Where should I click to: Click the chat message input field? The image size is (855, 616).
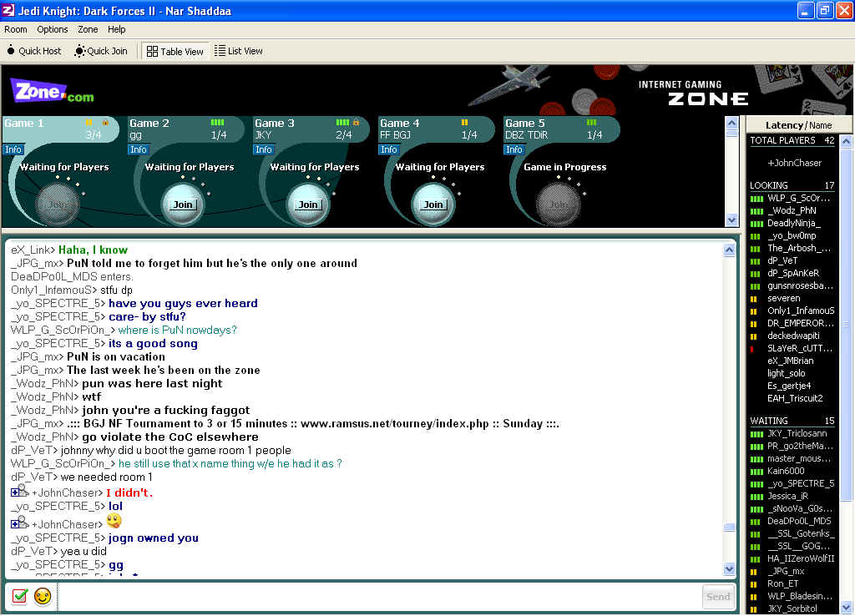click(379, 596)
